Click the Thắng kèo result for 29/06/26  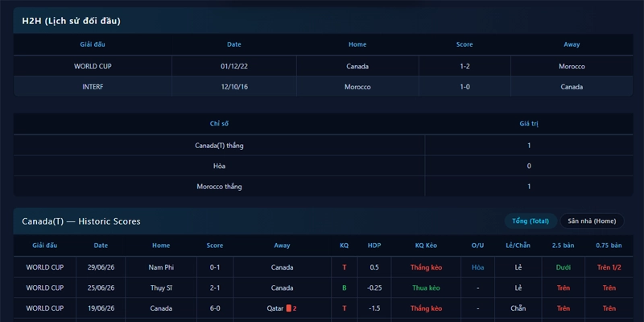point(426,267)
